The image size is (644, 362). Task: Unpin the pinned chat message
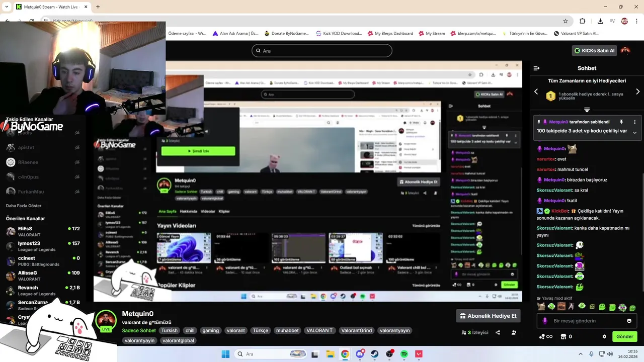tap(621, 122)
